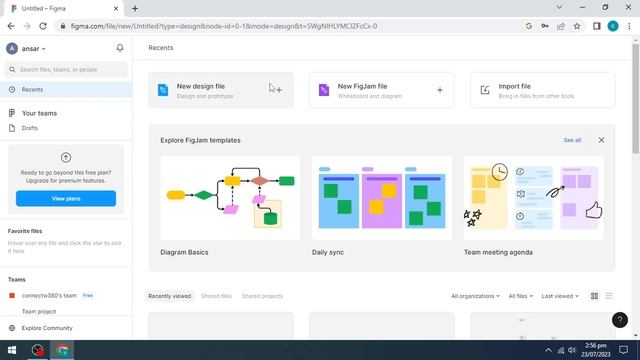Click the page vertical scrollbar
640x360 pixels.
[x=636, y=98]
